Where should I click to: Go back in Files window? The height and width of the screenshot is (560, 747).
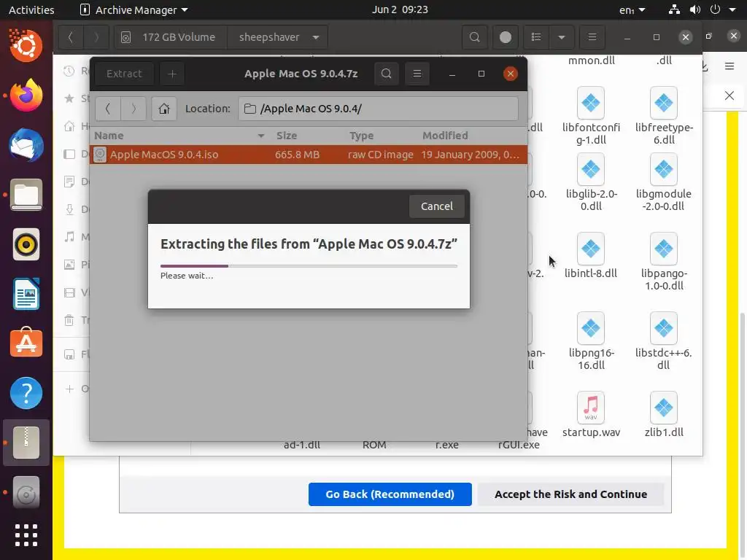[71, 37]
